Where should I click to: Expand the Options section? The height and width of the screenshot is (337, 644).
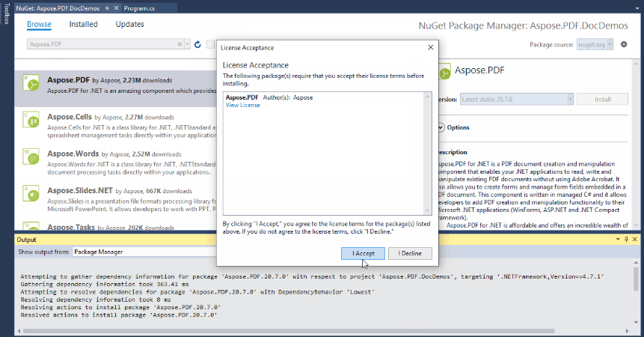(441, 127)
